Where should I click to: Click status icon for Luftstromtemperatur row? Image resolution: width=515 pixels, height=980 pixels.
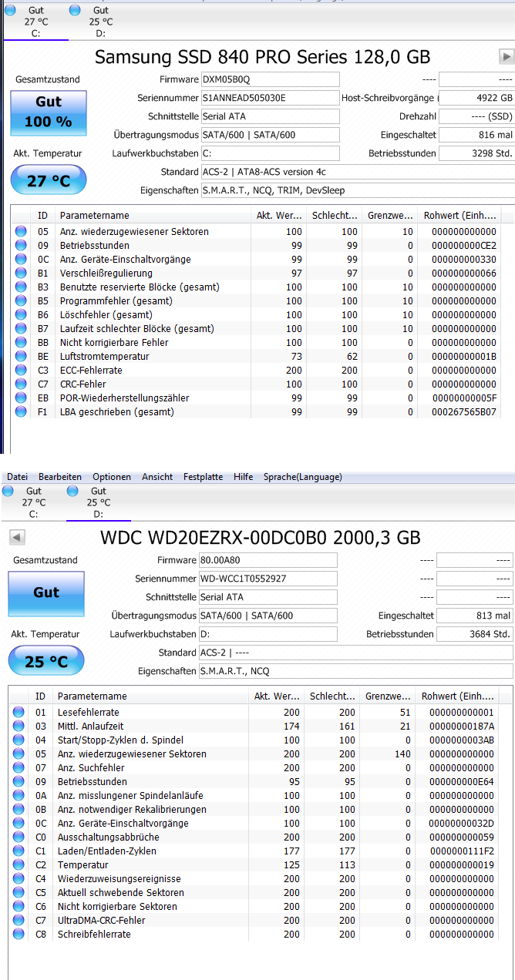pyautogui.click(x=21, y=356)
